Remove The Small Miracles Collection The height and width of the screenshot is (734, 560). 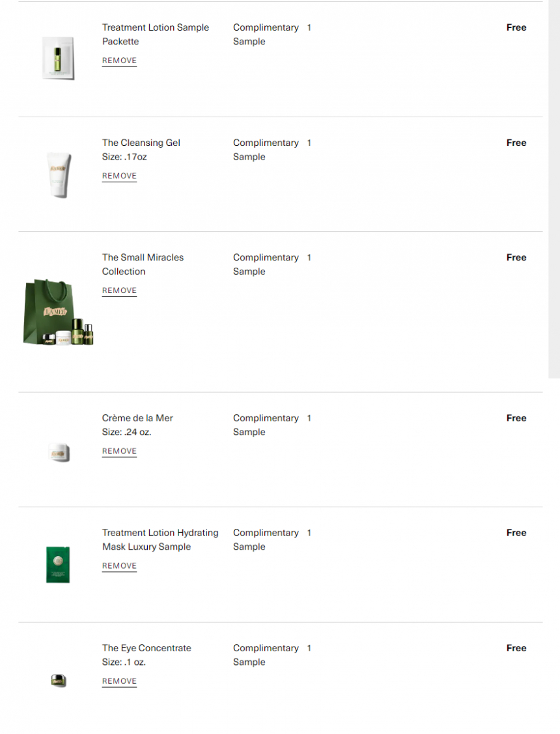tap(119, 290)
